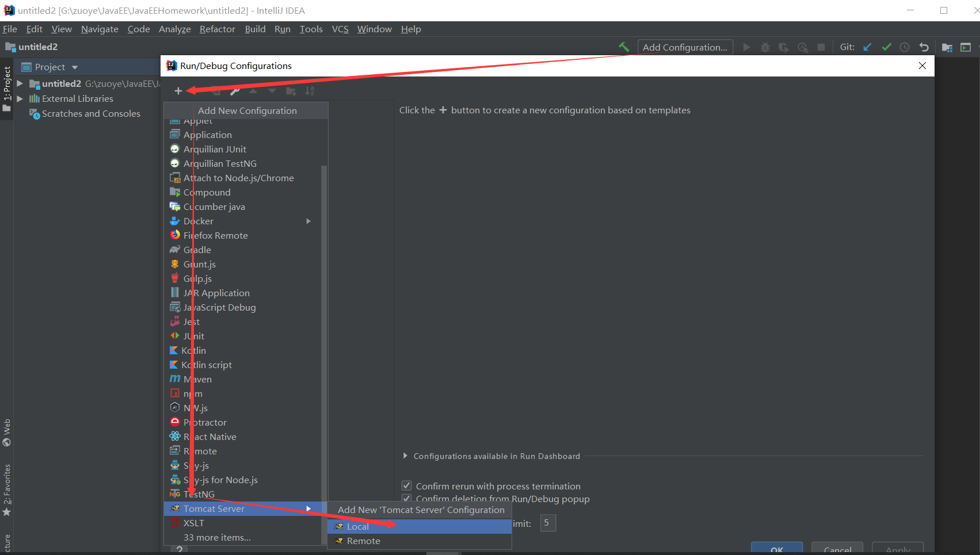980x555 pixels.
Task: Select JavaScript Debug configuration type
Action: pyautogui.click(x=246, y=307)
